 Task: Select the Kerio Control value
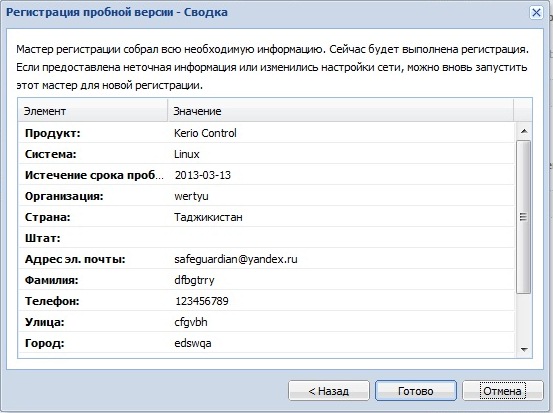tap(205, 133)
